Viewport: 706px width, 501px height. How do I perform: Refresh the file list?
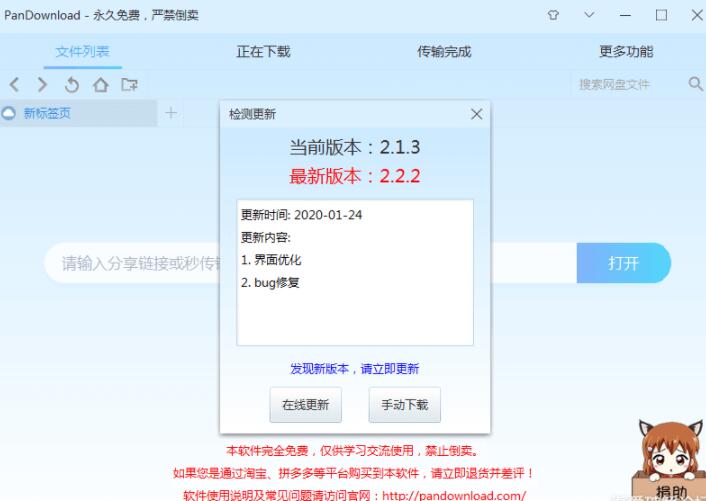tap(72, 85)
